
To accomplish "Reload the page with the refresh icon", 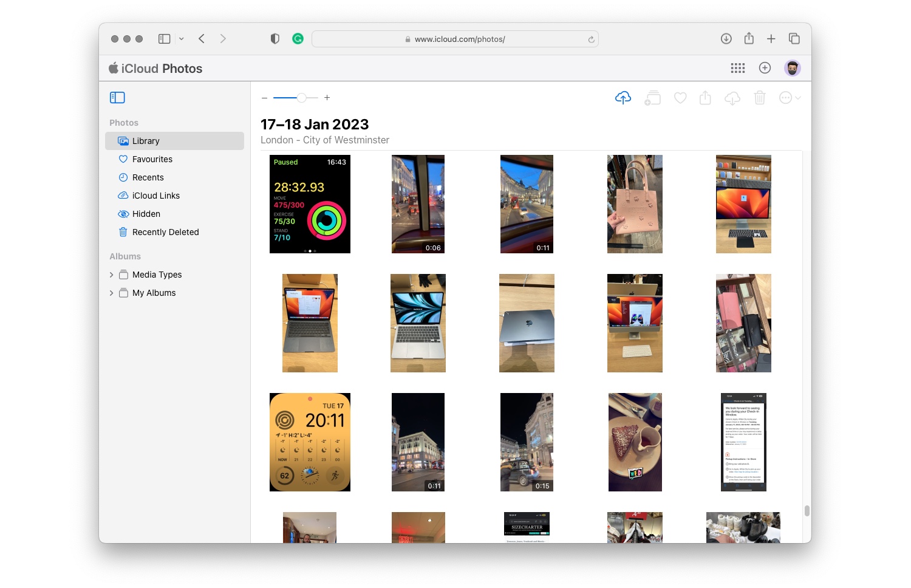I will click(x=591, y=39).
